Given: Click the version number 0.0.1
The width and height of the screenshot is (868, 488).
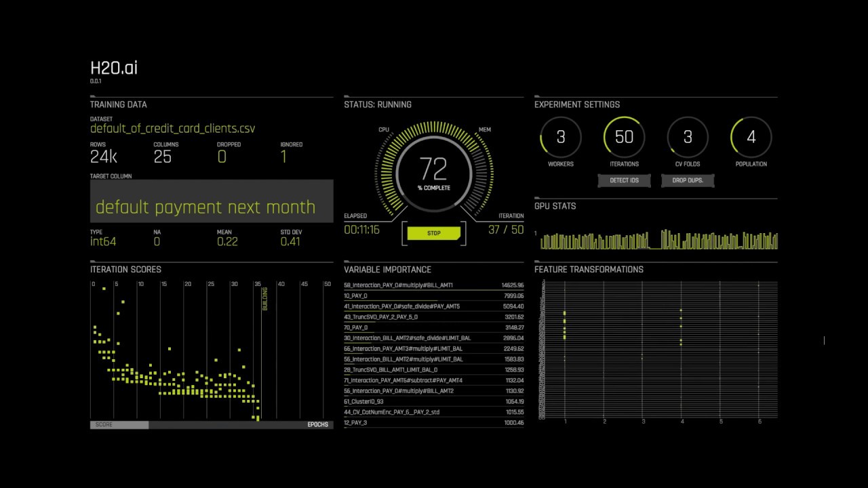Looking at the screenshot, I should point(96,81).
